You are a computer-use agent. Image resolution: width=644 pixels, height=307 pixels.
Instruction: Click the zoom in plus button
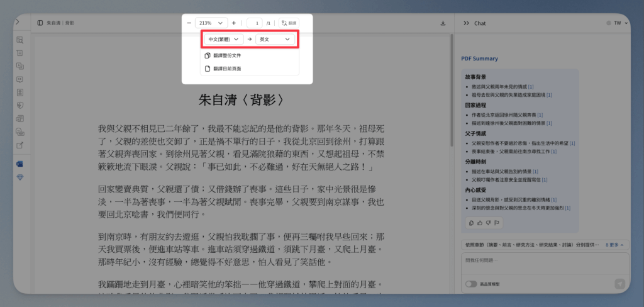pos(234,23)
